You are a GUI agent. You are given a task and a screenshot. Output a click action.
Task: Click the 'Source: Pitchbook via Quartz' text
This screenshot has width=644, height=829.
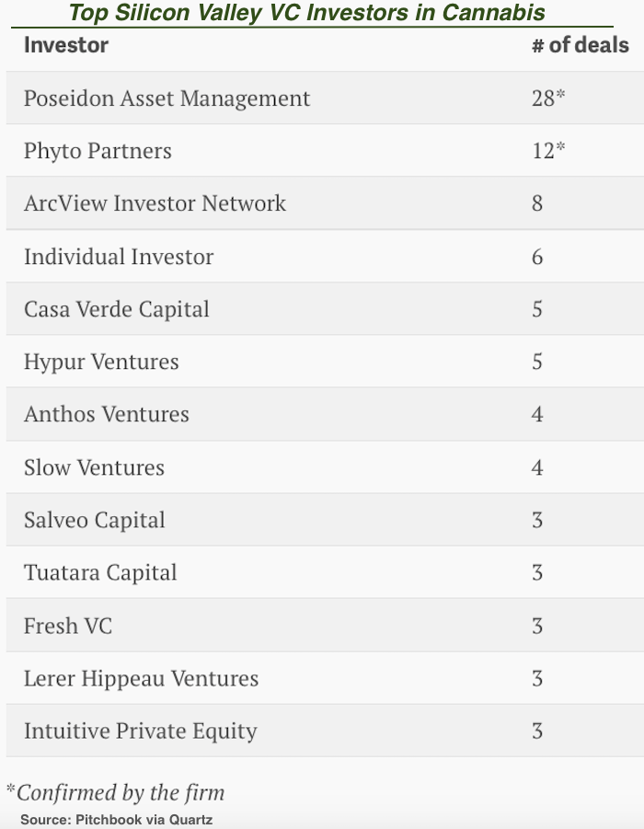tap(116, 820)
